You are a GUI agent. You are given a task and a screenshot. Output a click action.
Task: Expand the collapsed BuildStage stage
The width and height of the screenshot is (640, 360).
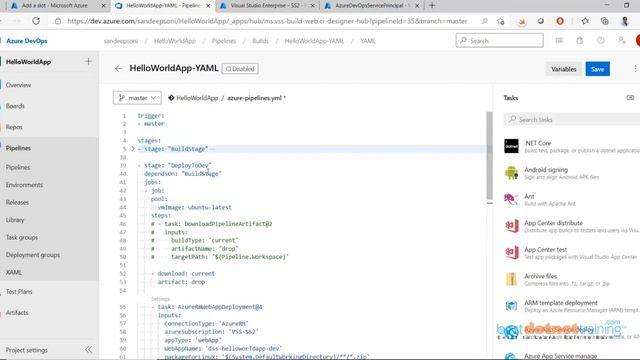[133, 149]
